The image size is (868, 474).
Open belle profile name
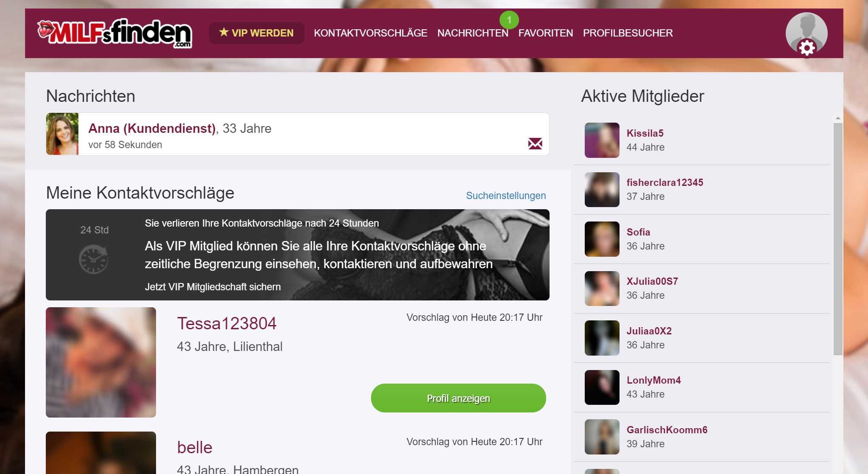pos(195,447)
